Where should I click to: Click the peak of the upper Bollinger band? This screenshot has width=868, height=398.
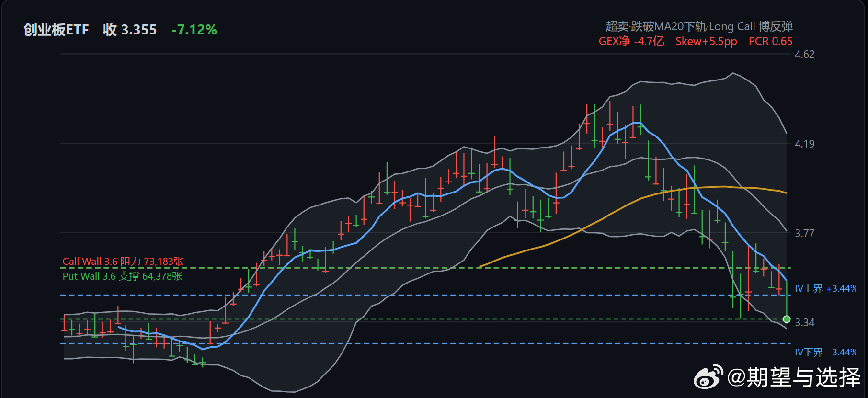(732, 73)
